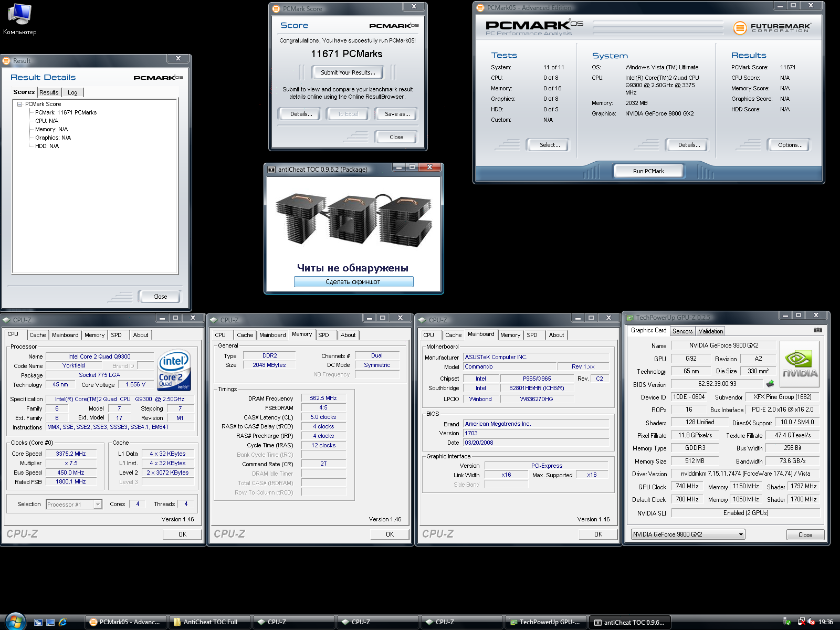Click the TechPowerUp GPU-Z title bar icon

point(629,318)
